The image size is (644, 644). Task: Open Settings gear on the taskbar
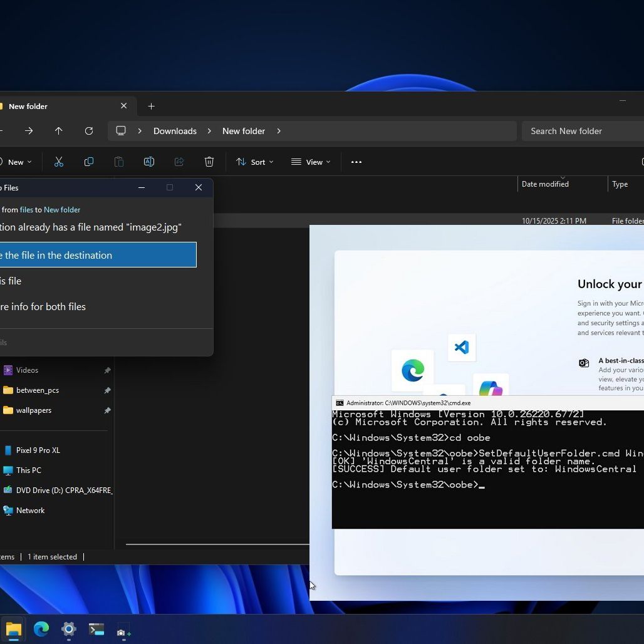click(x=68, y=629)
